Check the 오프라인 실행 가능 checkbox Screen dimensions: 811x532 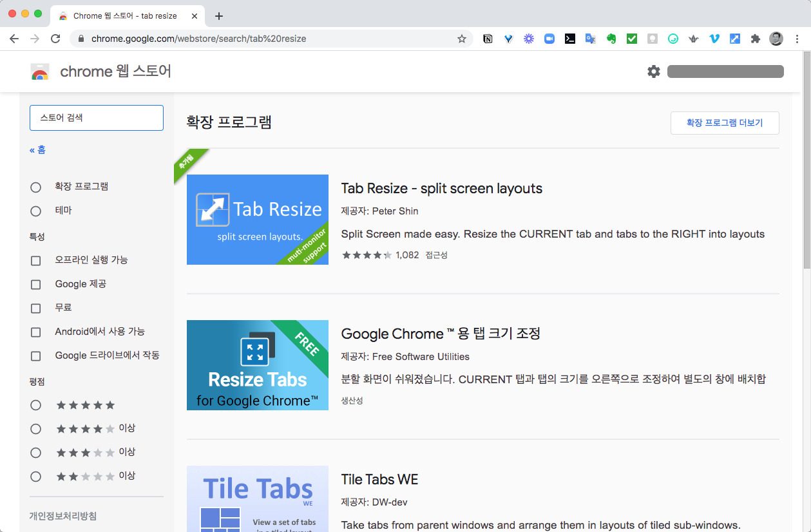pyautogui.click(x=35, y=261)
